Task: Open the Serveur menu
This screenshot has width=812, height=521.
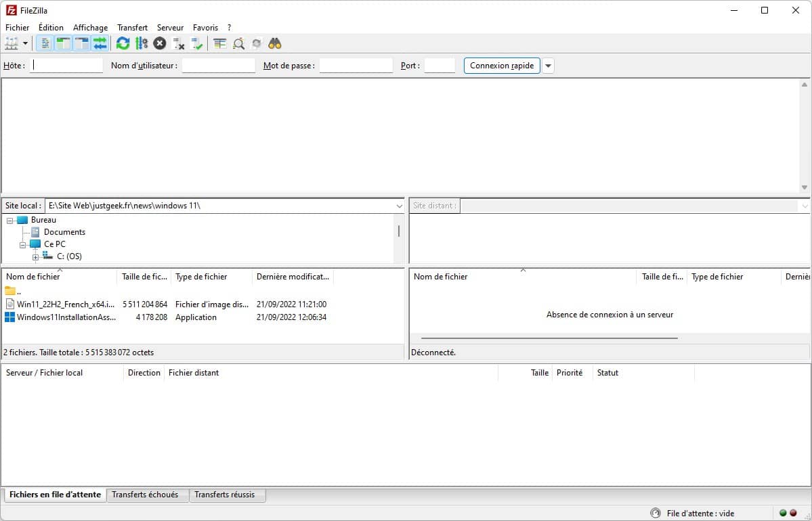Action: 171,28
